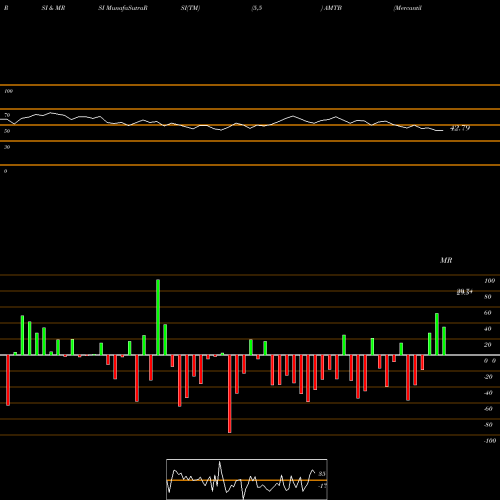Open the mini MR line chart thumbnail
This screenshot has height=500, width=500.
pos(247,479)
